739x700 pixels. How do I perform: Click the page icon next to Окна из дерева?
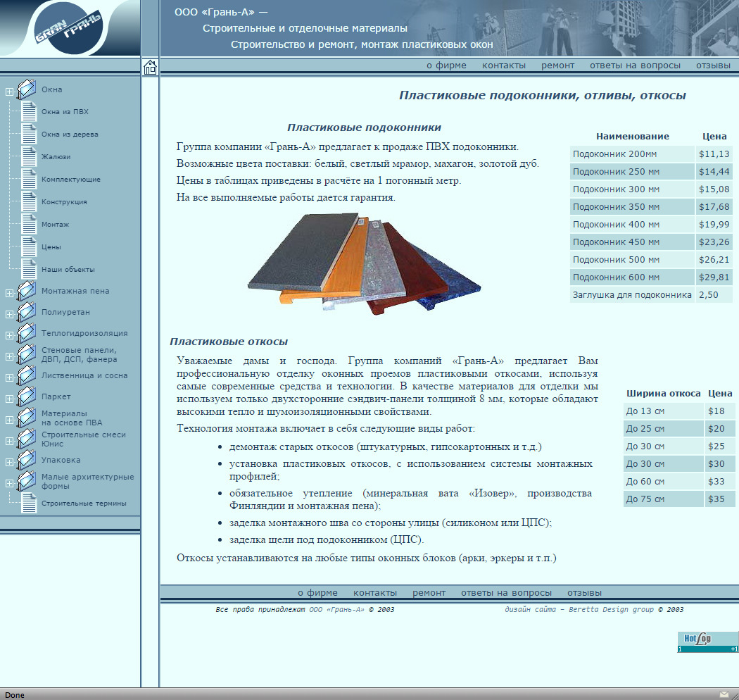[x=29, y=135]
